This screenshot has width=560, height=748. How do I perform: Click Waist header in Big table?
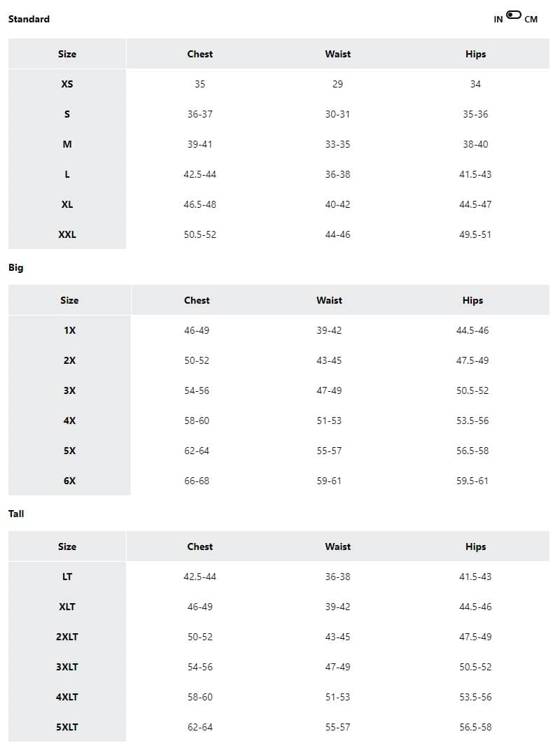329,300
